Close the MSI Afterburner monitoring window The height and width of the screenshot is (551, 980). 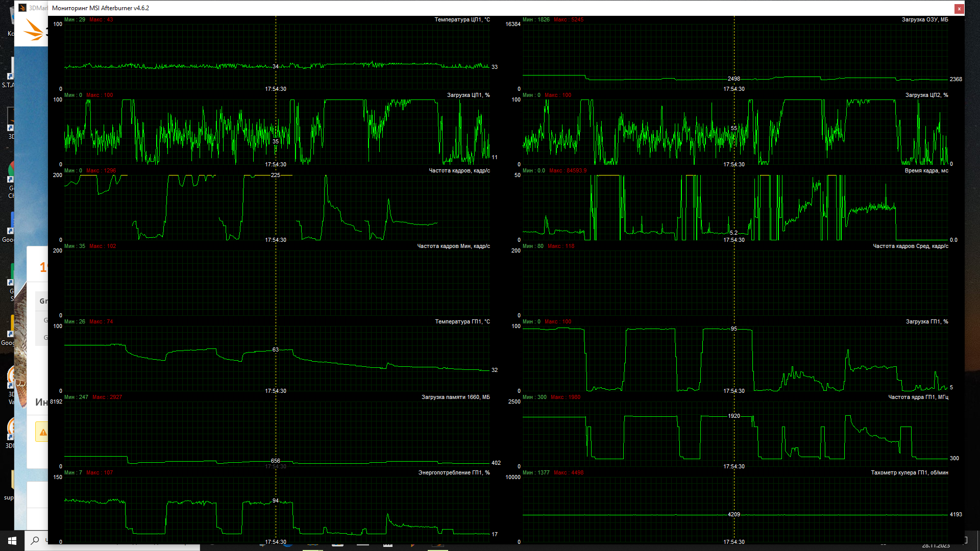click(959, 8)
